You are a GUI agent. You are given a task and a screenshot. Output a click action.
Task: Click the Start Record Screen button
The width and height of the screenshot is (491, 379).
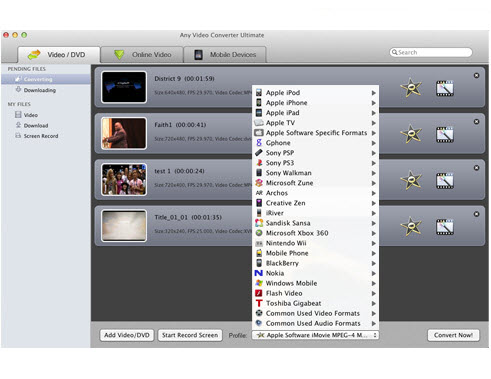pos(190,335)
